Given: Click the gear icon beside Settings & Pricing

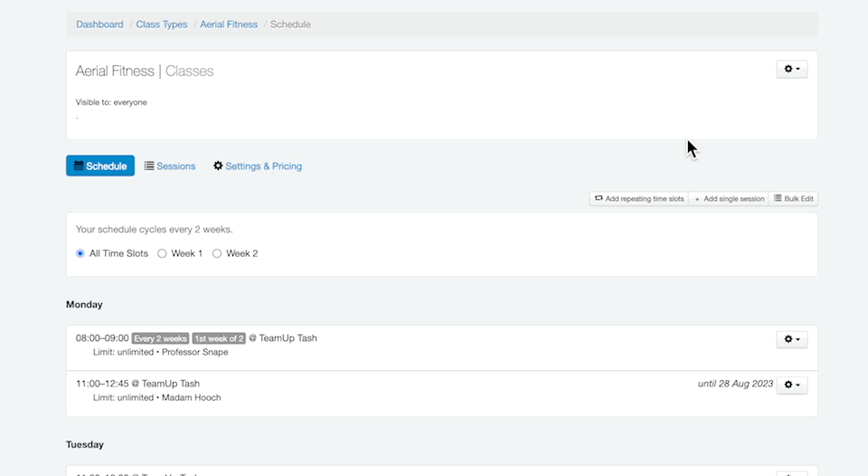Looking at the screenshot, I should 218,167.
